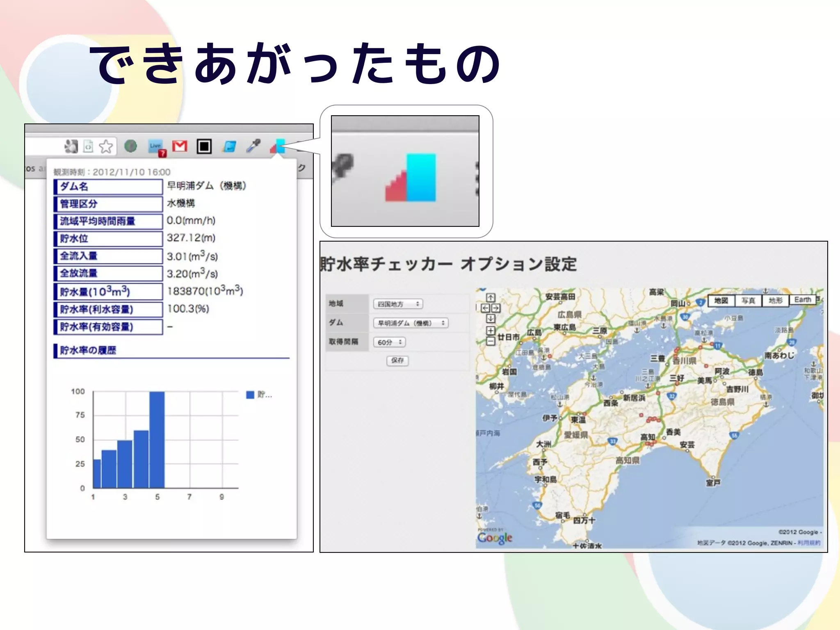Screen dimensions: 840x630
Task: Switch map to 地形 terrain view
Action: 775,300
